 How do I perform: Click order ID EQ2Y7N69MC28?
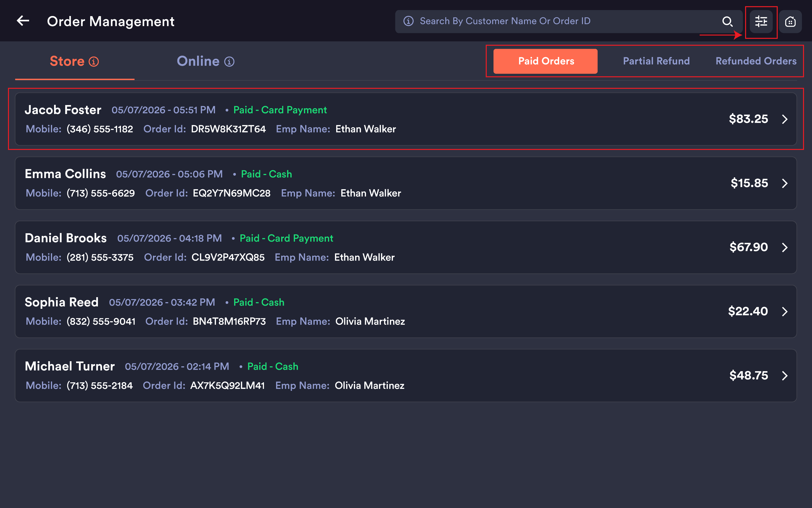232,193
